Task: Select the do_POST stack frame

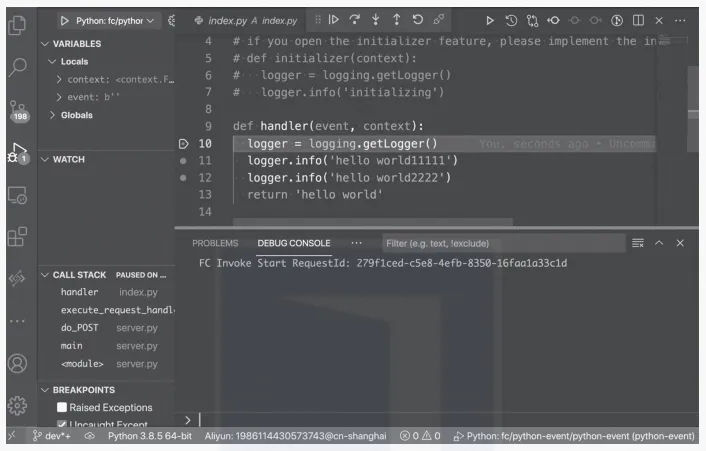Action: pos(108,328)
